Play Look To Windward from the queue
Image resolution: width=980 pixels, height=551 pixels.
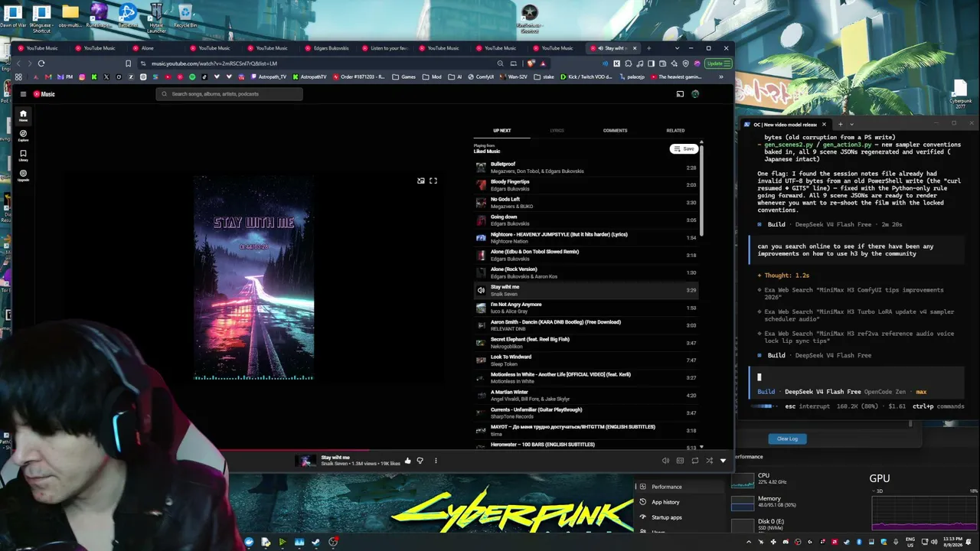tap(586, 360)
